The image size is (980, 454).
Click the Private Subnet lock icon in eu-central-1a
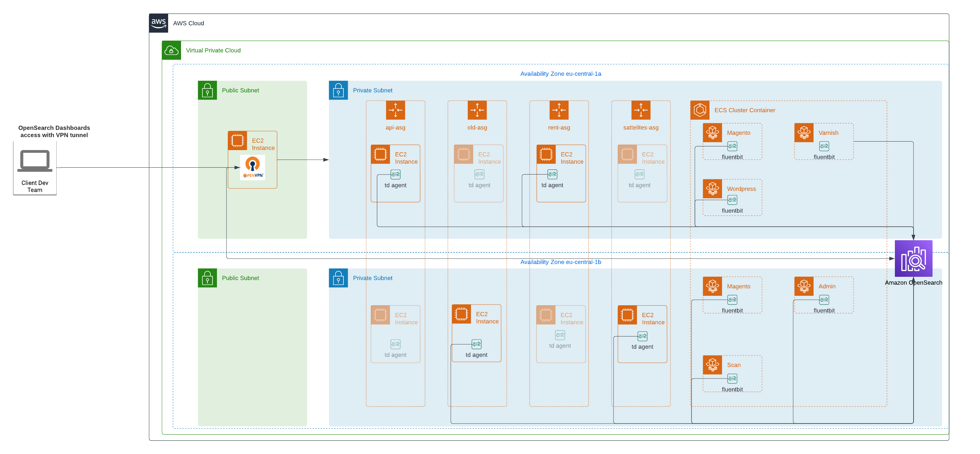(x=338, y=90)
